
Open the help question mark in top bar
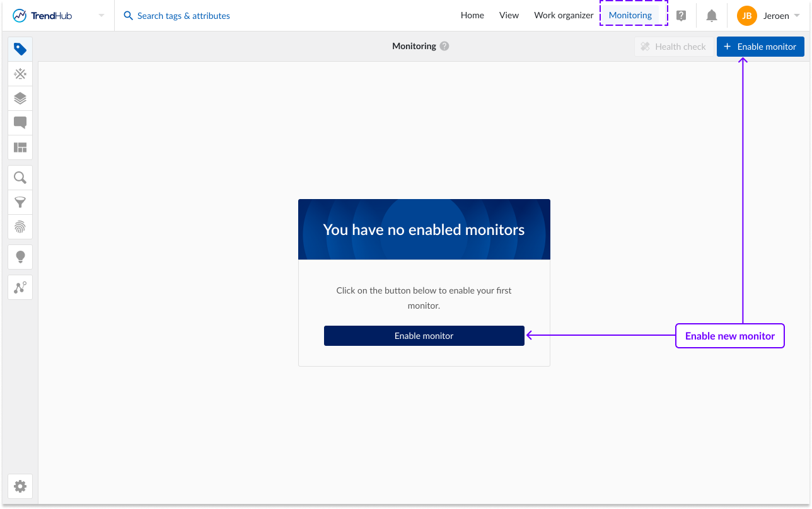tap(681, 16)
